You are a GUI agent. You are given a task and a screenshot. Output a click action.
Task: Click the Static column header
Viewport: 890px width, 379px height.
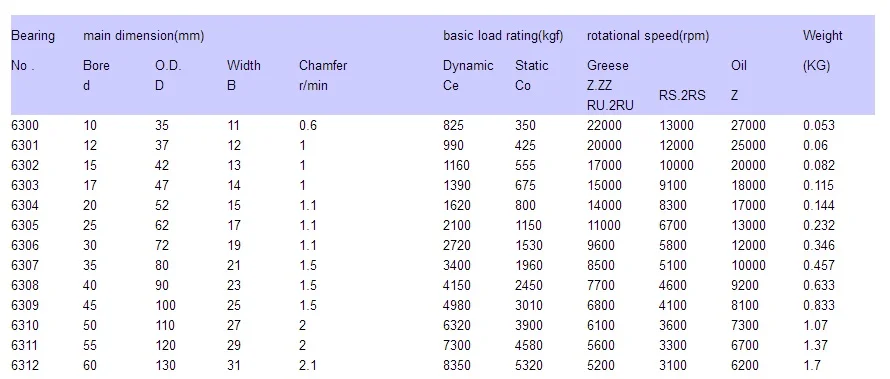pyautogui.click(x=532, y=66)
